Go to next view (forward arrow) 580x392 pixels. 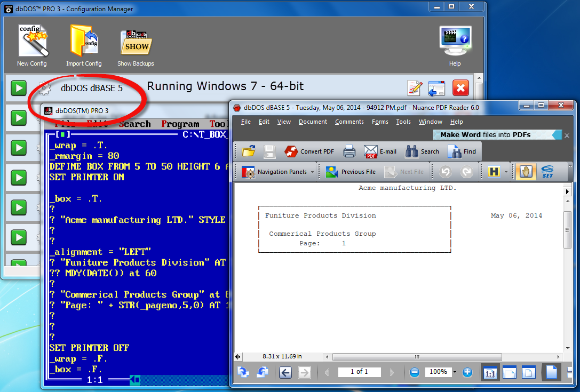click(x=305, y=372)
